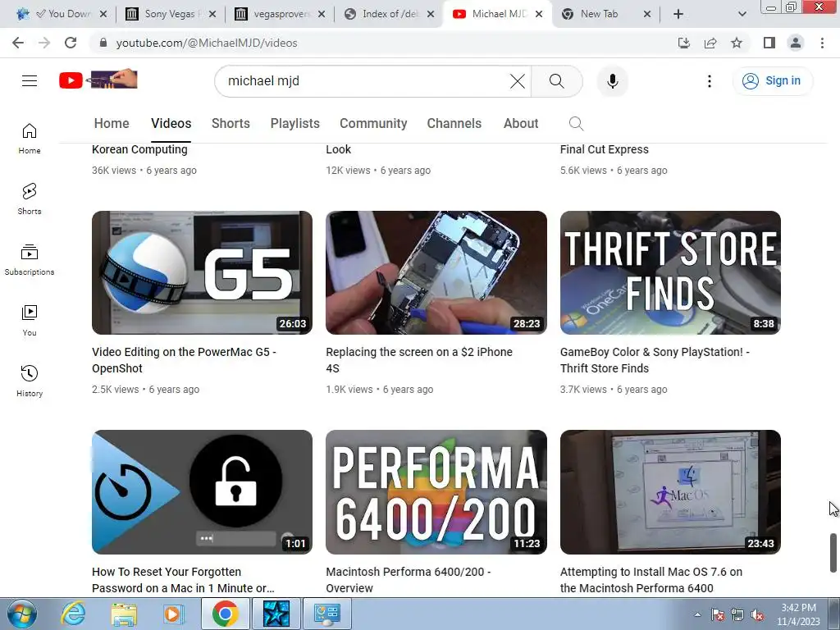Clear the search box with the X
This screenshot has width=840, height=630.
point(517,81)
